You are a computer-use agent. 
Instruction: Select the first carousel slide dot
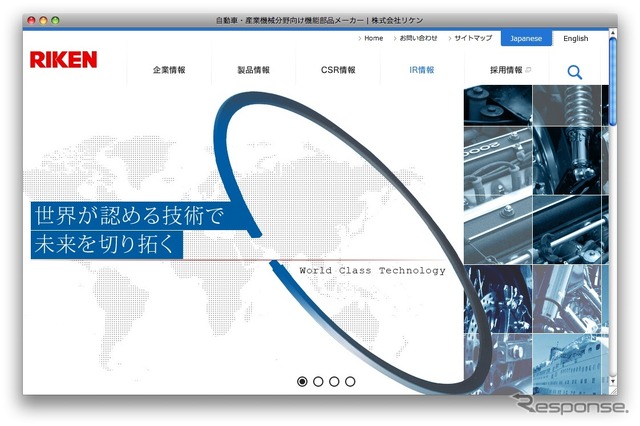pyautogui.click(x=302, y=382)
